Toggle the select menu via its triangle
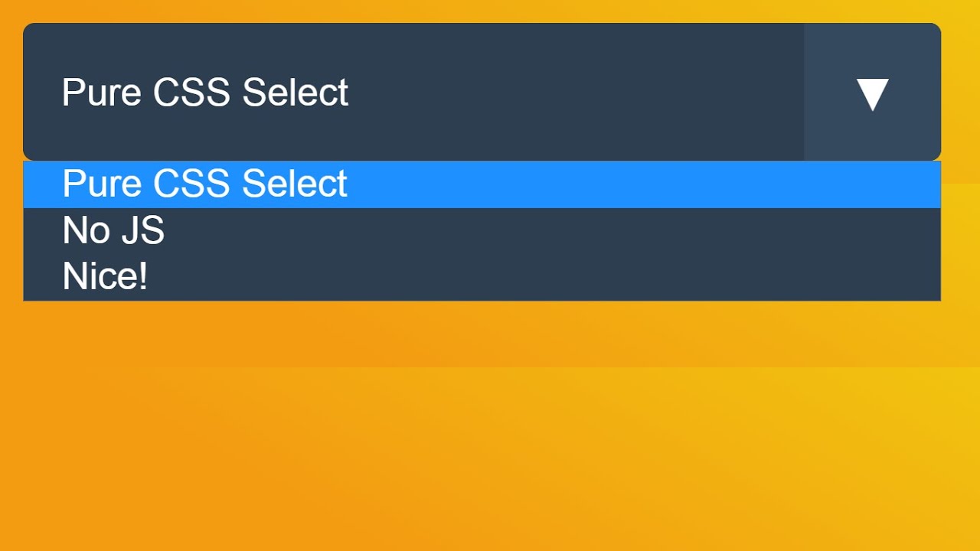Viewport: 980px width, 551px height. pos(872,94)
